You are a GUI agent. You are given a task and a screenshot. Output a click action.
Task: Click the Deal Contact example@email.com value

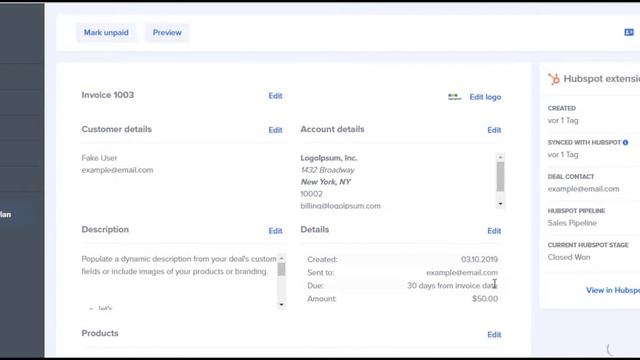[x=583, y=189]
